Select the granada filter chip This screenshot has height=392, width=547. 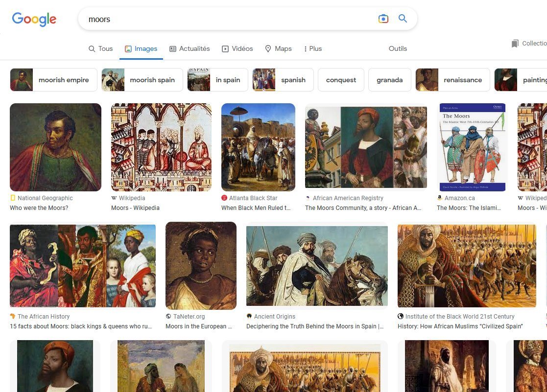(x=390, y=80)
